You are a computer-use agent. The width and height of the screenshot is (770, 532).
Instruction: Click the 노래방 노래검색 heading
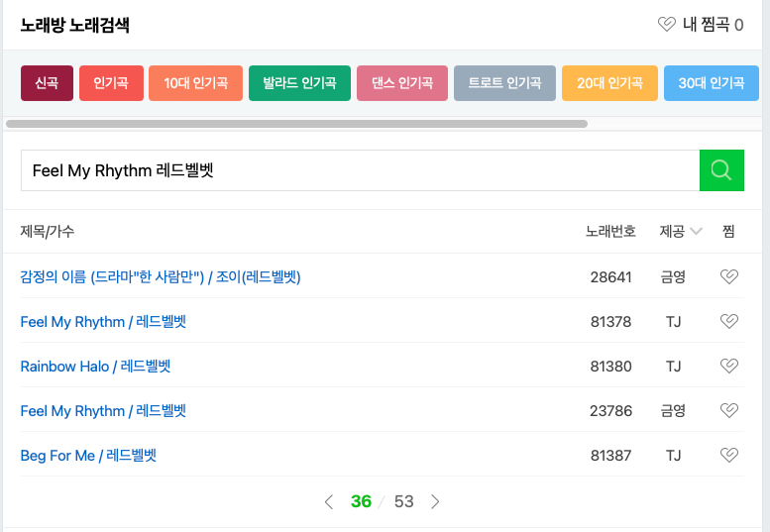point(74,25)
